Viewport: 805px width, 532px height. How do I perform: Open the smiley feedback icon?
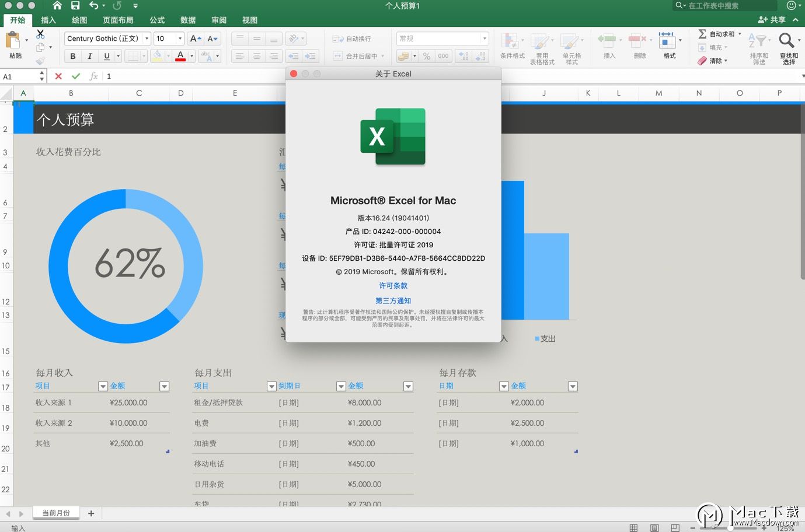(x=792, y=5)
